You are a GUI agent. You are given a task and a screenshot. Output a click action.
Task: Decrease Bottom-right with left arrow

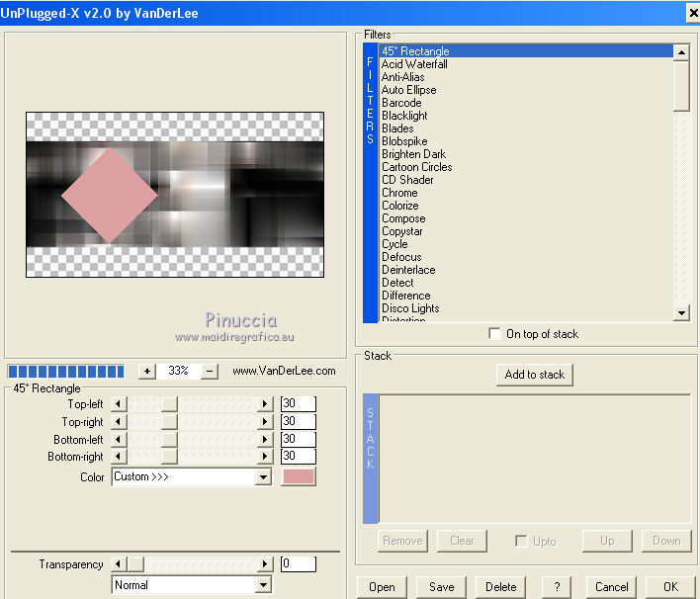tap(119, 456)
